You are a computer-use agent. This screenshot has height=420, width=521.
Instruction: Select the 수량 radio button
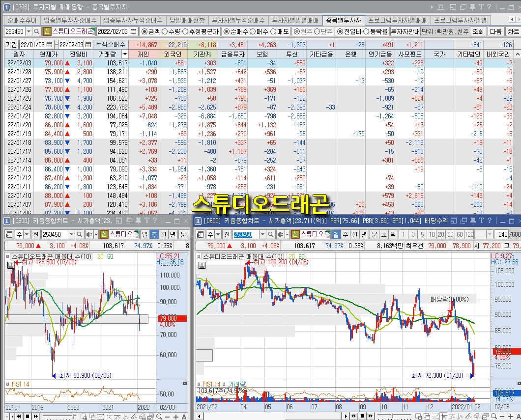[165, 31]
